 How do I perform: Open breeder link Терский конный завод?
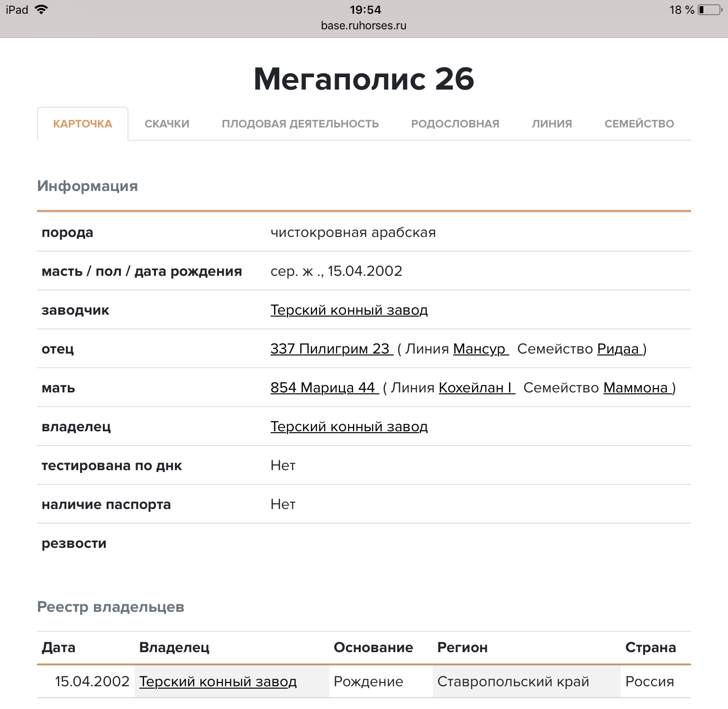[349, 310]
